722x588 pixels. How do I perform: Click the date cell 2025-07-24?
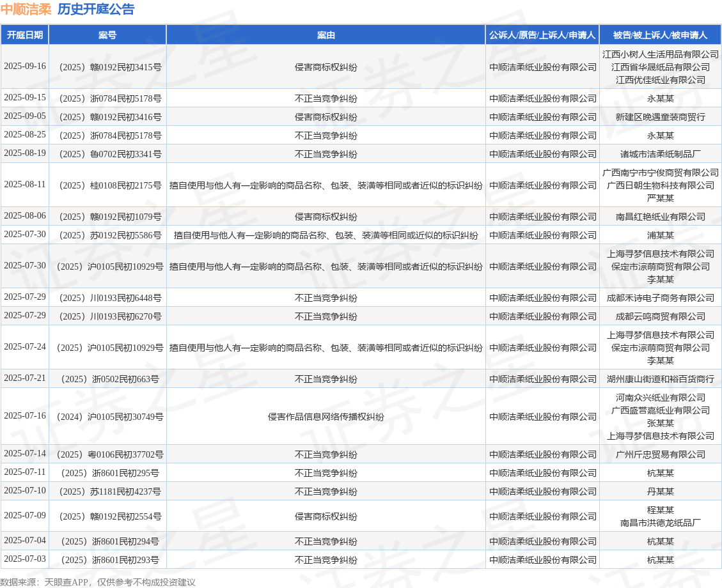tap(25, 346)
